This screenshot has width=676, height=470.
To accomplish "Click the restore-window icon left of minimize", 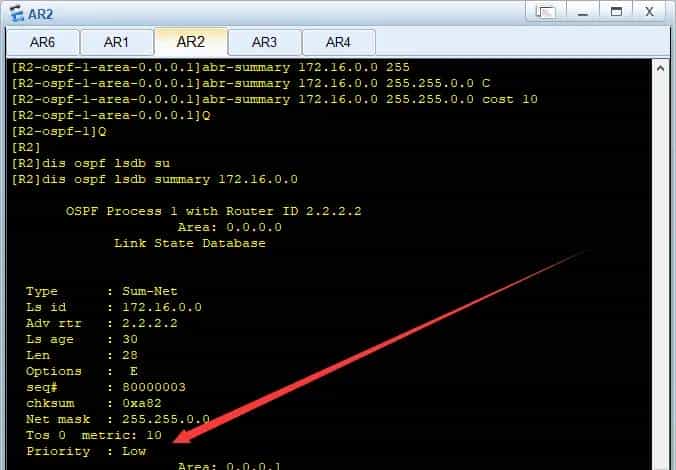I will click(x=545, y=11).
